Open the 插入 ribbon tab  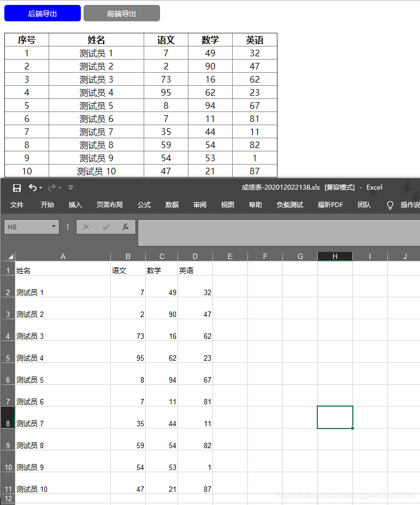click(x=75, y=205)
